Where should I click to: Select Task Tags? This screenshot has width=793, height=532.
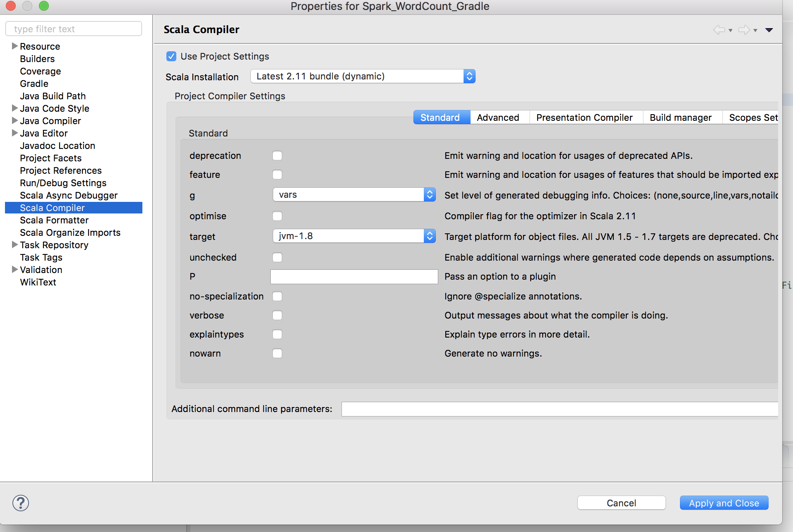pyautogui.click(x=41, y=257)
